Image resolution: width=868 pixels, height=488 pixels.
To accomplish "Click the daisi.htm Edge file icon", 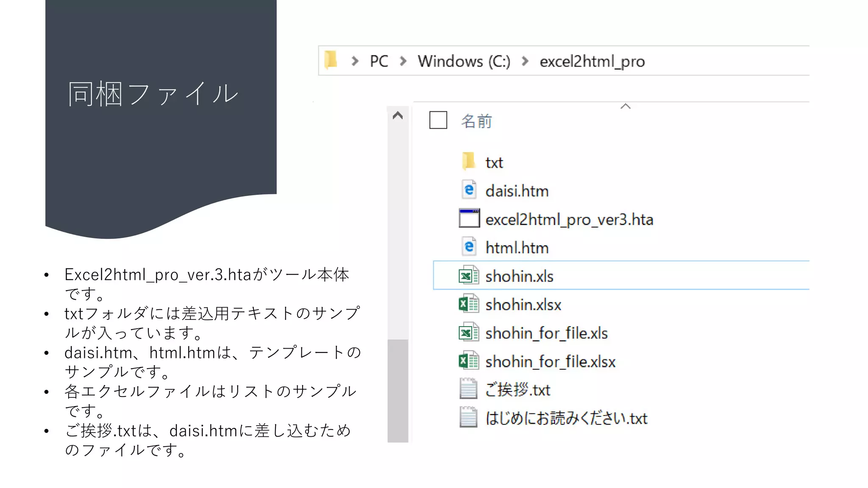I will coord(469,190).
